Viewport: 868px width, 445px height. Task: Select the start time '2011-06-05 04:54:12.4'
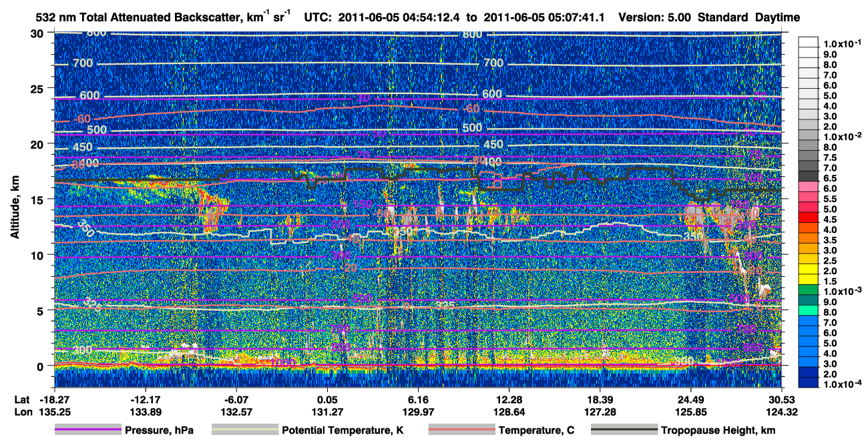coord(400,18)
